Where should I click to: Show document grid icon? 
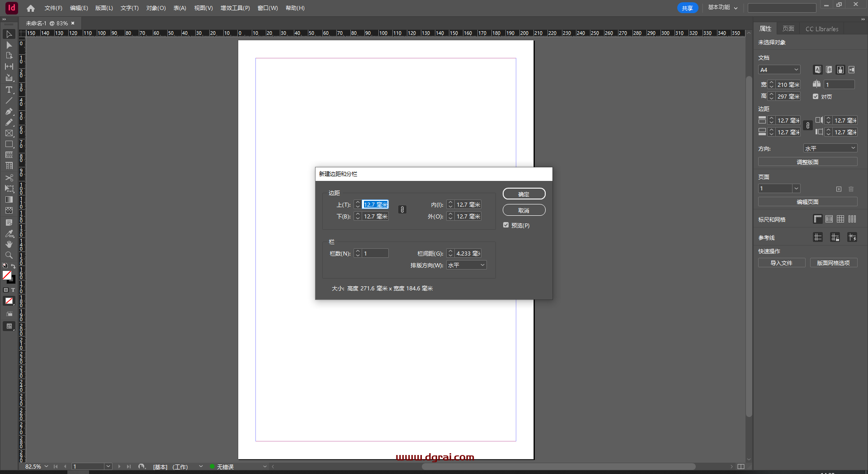(840, 219)
